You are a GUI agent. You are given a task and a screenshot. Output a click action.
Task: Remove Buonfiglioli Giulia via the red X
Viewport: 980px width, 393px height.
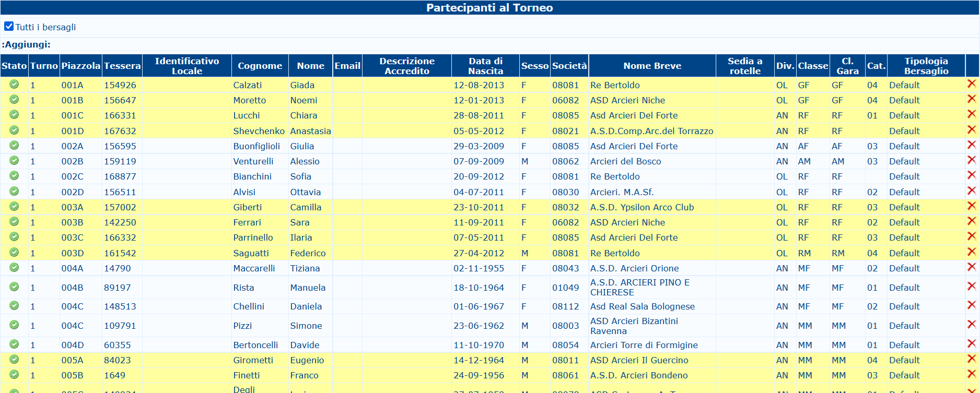tap(972, 145)
